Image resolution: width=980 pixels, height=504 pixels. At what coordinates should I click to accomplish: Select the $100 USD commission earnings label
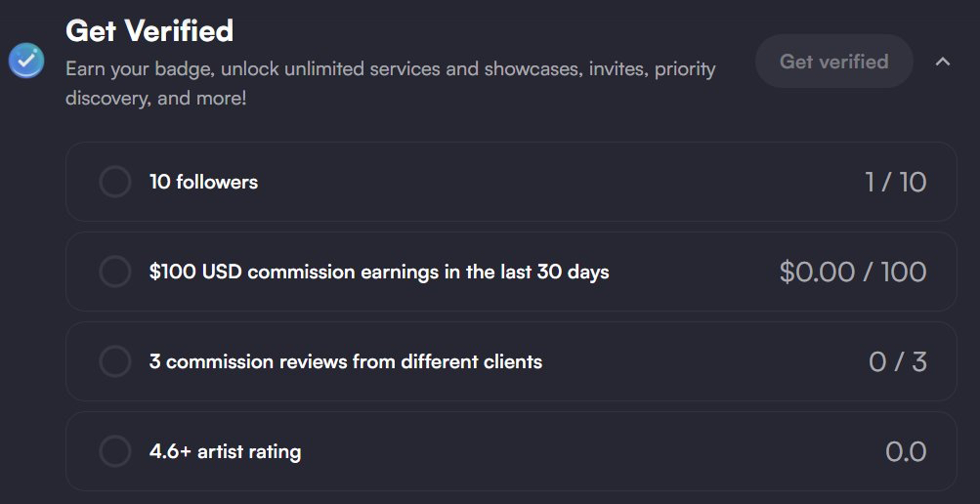[x=379, y=272]
